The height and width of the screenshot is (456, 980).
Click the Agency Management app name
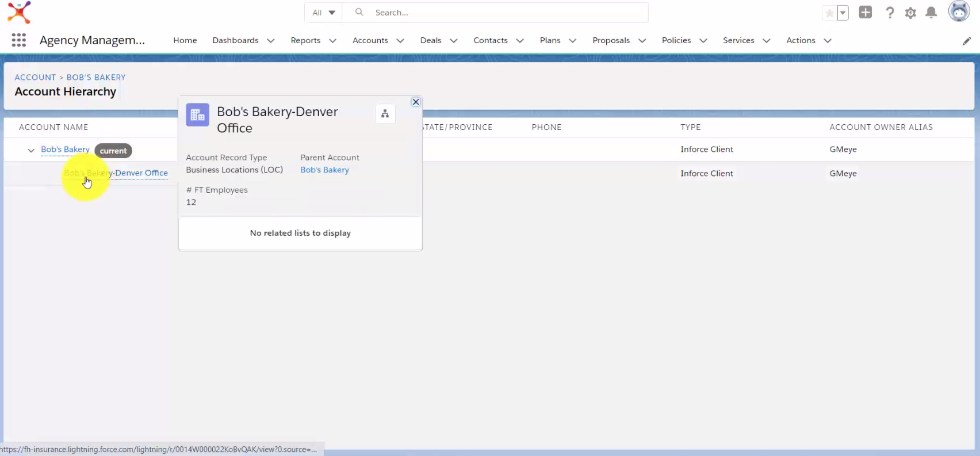coord(92,40)
